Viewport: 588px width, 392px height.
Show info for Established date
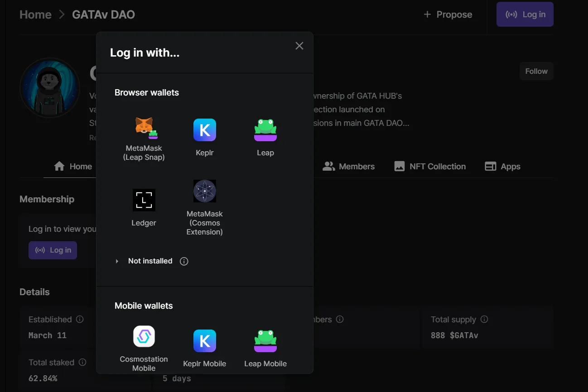pyautogui.click(x=80, y=320)
